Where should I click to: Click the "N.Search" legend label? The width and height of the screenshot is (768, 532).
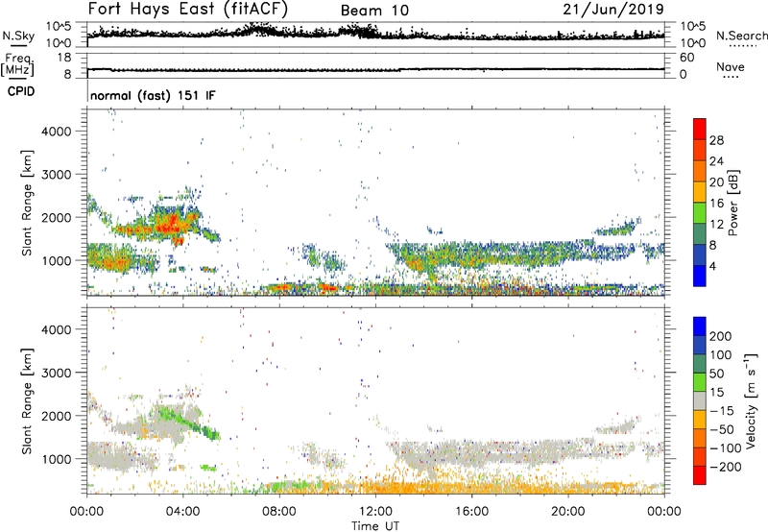pos(741,36)
